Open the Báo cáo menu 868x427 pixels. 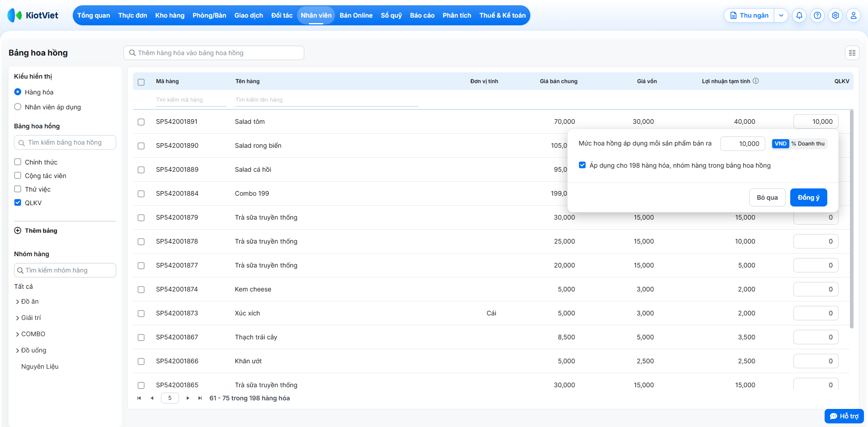422,15
